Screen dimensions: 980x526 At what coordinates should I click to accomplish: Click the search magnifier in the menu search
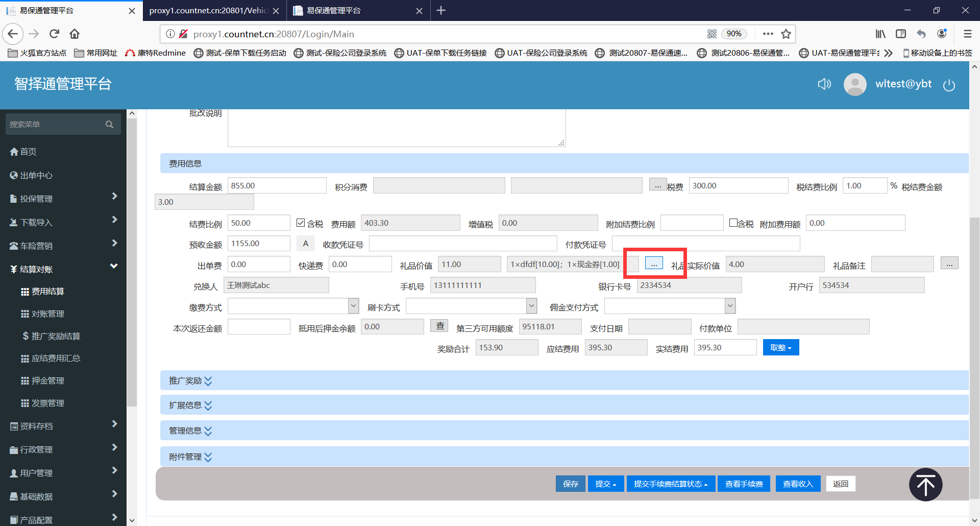109,125
